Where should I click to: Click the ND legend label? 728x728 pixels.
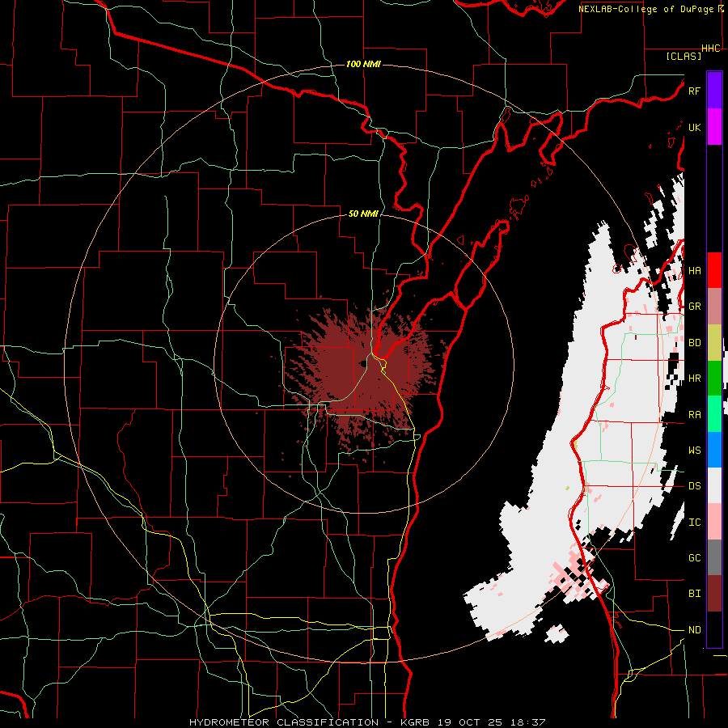click(x=694, y=630)
